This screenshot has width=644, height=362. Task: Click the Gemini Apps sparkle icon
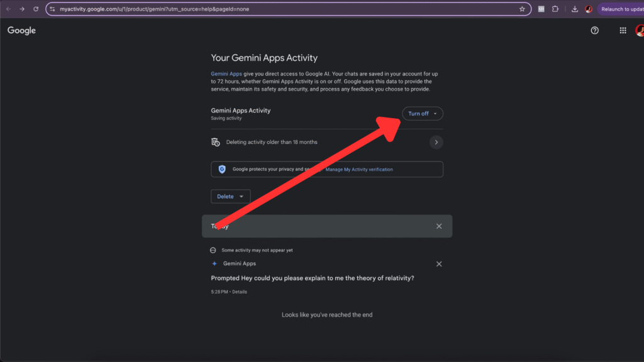click(x=214, y=263)
